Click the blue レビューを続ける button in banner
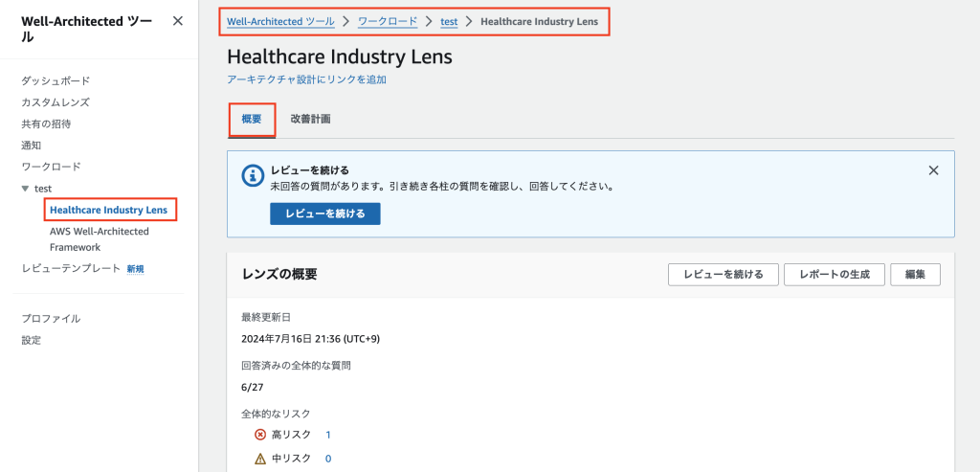980x472 pixels. tap(325, 214)
